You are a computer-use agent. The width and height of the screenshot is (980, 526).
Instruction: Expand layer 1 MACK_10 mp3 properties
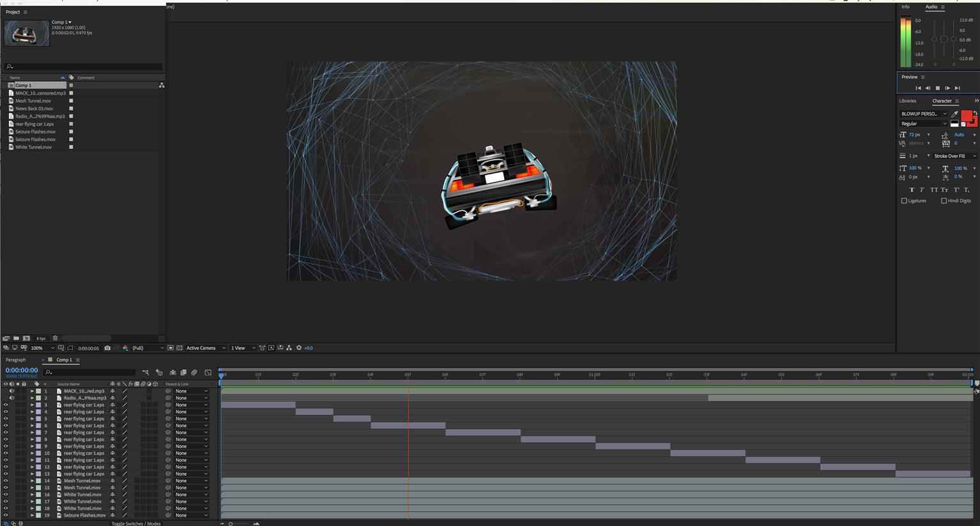[x=32, y=391]
